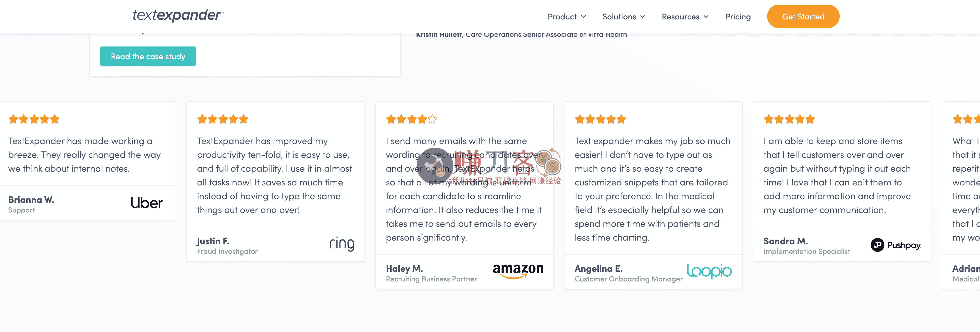Click Angelina E.'s five-star rating
Screen dimensions: 980x332
(x=600, y=120)
